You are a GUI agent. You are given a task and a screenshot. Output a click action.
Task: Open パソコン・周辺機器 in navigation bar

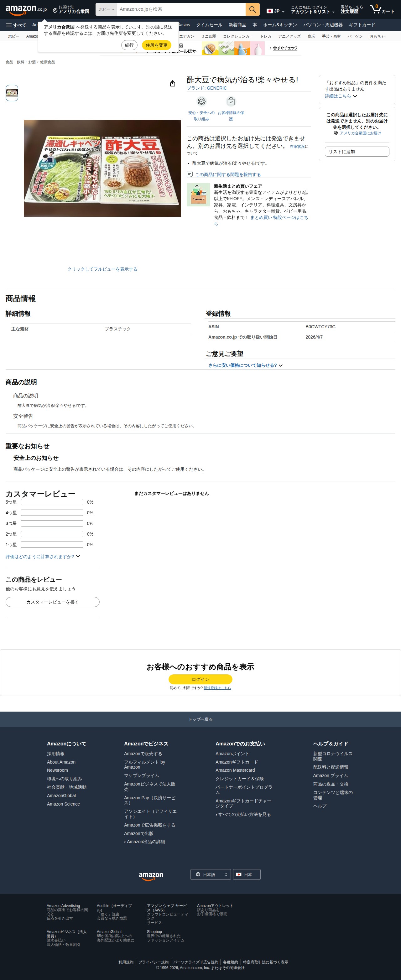click(323, 25)
